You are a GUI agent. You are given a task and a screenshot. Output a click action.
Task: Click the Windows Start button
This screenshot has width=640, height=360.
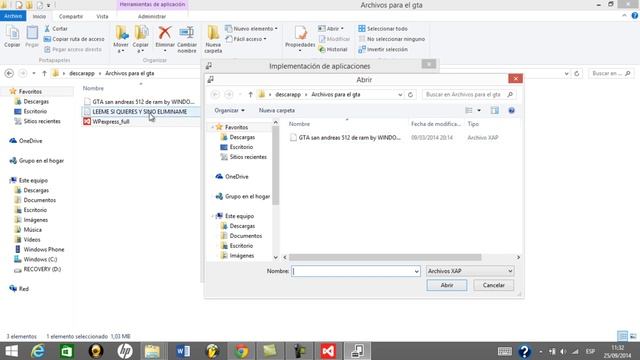tap(11, 351)
